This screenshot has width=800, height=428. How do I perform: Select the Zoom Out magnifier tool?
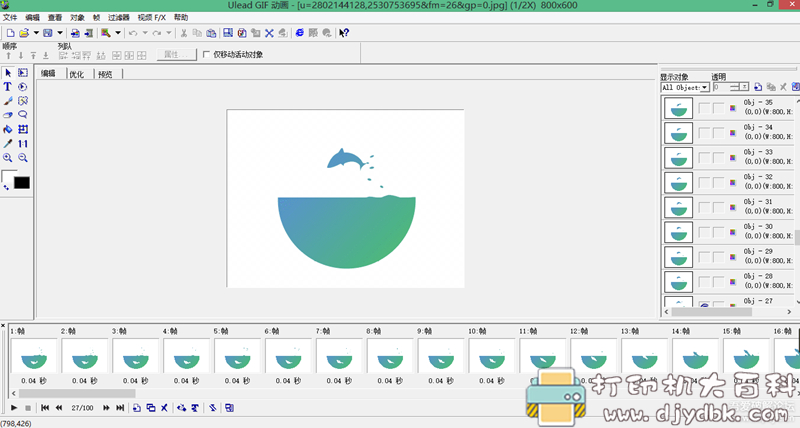[23, 158]
